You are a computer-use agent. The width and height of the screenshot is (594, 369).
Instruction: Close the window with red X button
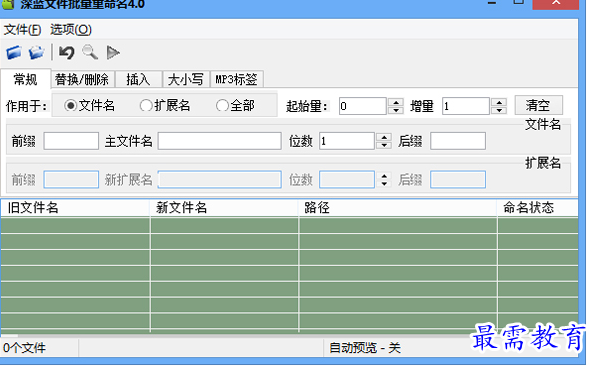556,4
